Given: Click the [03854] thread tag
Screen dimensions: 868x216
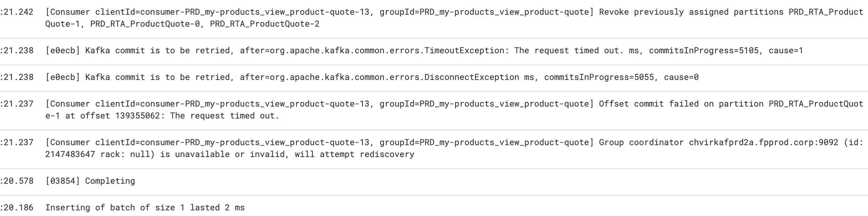Looking at the screenshot, I should tap(63, 181).
